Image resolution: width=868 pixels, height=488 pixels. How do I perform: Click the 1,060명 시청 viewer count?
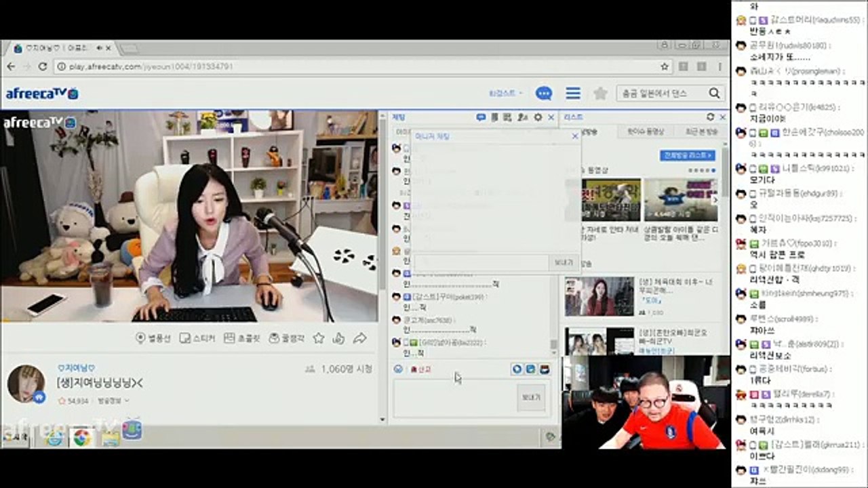pyautogui.click(x=338, y=369)
